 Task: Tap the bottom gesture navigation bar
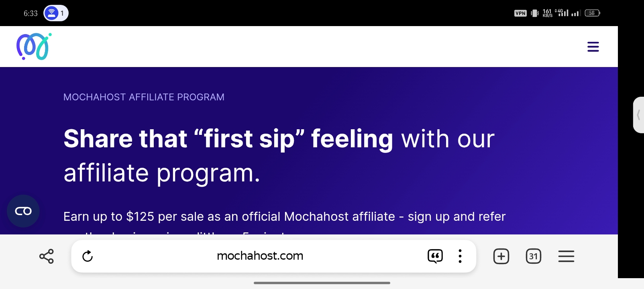[322, 283]
